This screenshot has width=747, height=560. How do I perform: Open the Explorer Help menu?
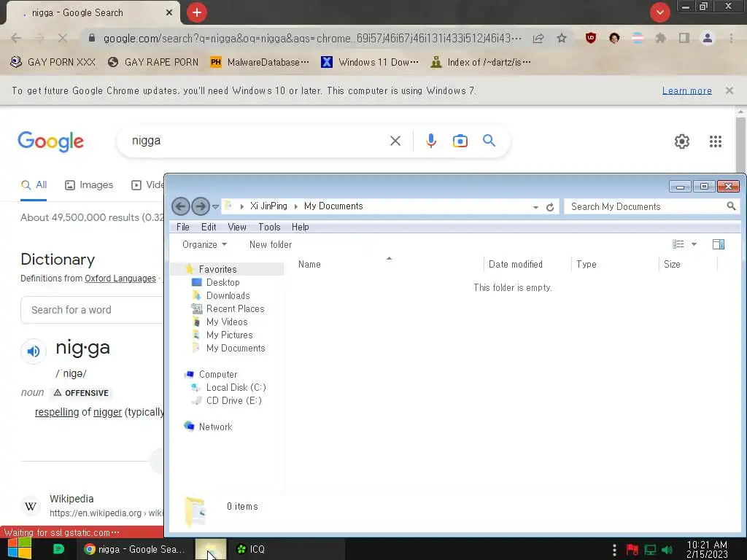(x=300, y=227)
